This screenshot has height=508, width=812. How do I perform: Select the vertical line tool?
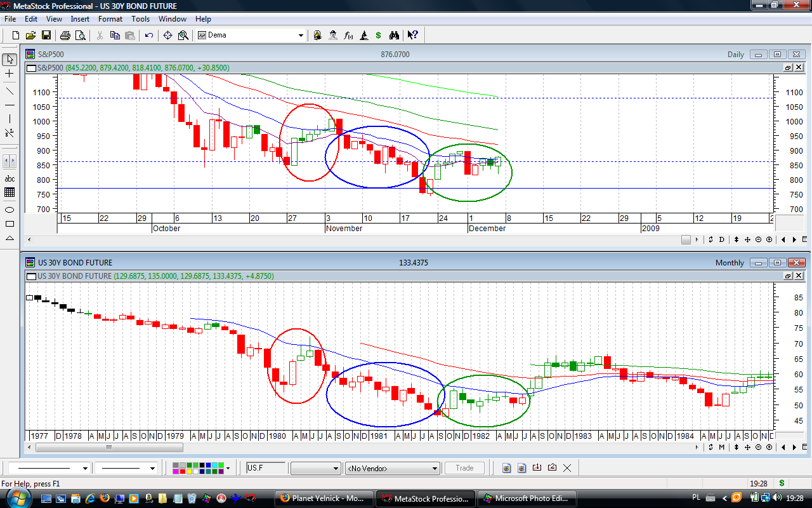(x=10, y=119)
